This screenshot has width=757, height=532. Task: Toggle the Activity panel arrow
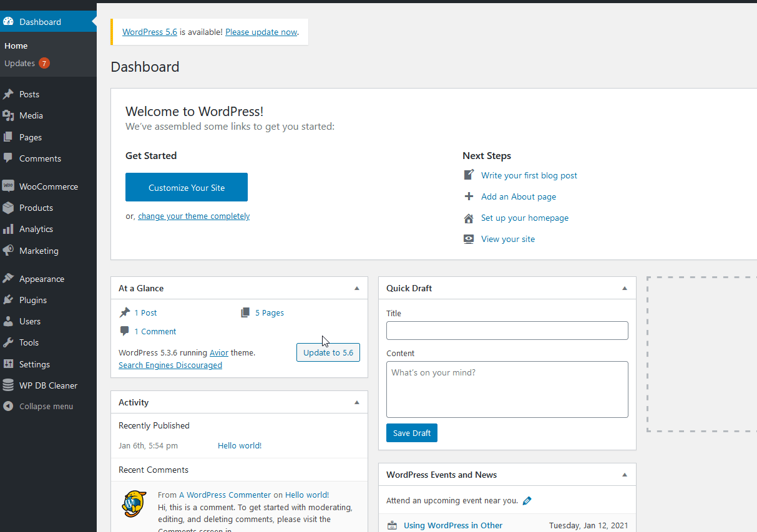(x=357, y=402)
